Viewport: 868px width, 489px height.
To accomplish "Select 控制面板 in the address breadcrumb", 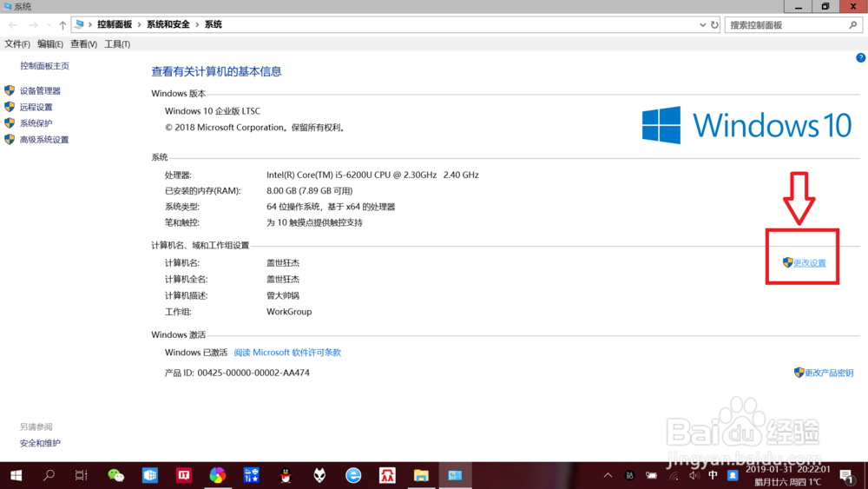I will 115,24.
